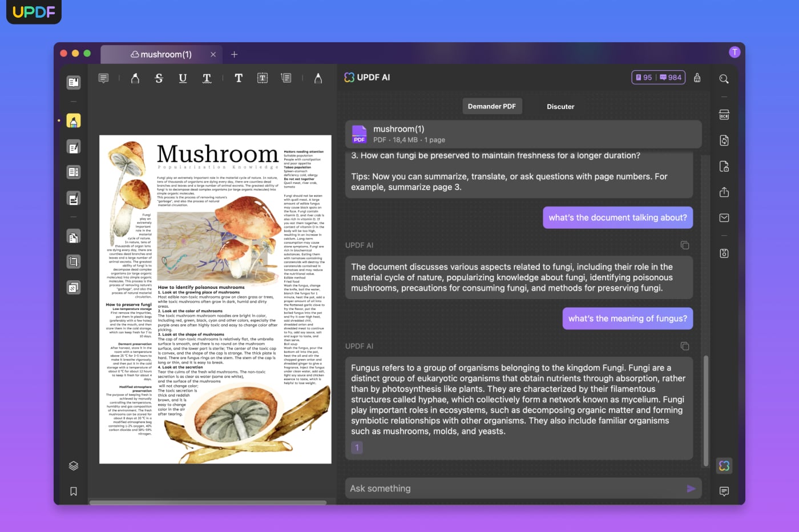Copy the fungus meaning AI response
This screenshot has width=799, height=532.
pos(685,346)
